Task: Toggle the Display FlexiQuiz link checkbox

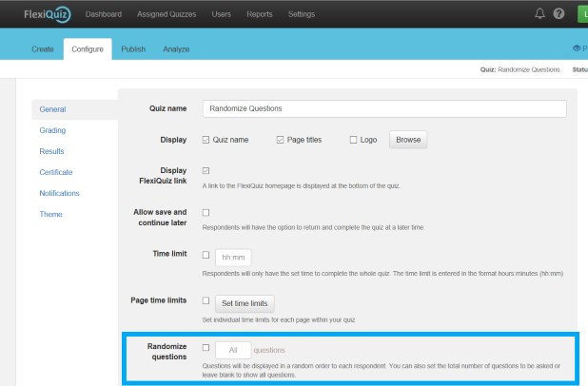Action: point(206,171)
